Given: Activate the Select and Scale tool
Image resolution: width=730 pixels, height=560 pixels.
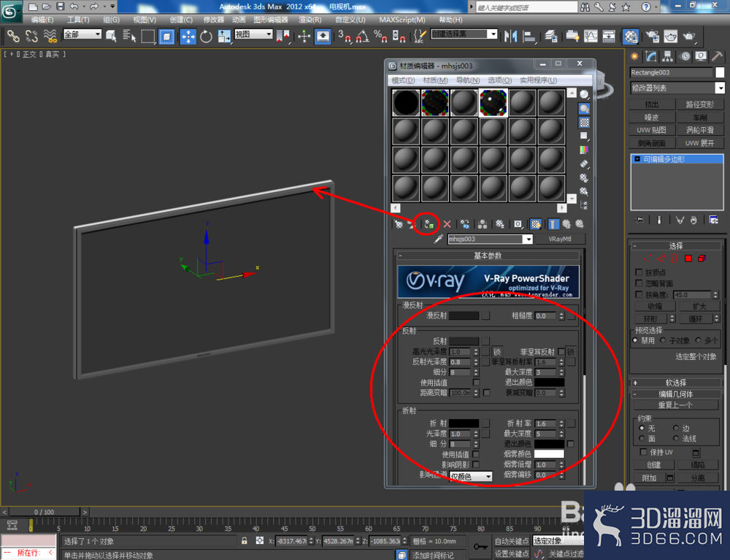Looking at the screenshot, I should tap(224, 37).
